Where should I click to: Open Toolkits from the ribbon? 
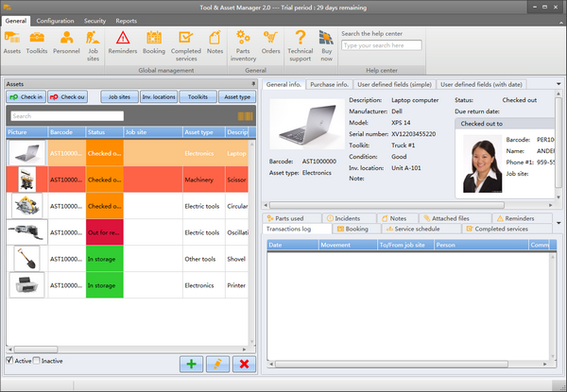(x=38, y=43)
